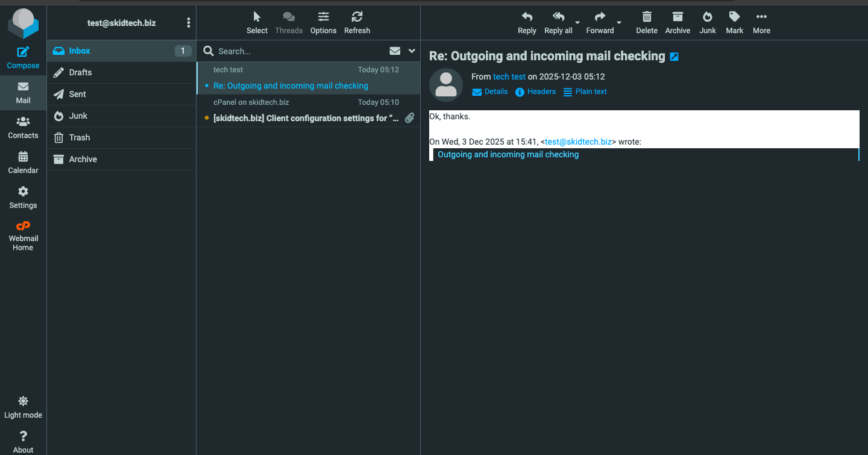Show message Headers
This screenshot has height=455, width=868.
(535, 92)
